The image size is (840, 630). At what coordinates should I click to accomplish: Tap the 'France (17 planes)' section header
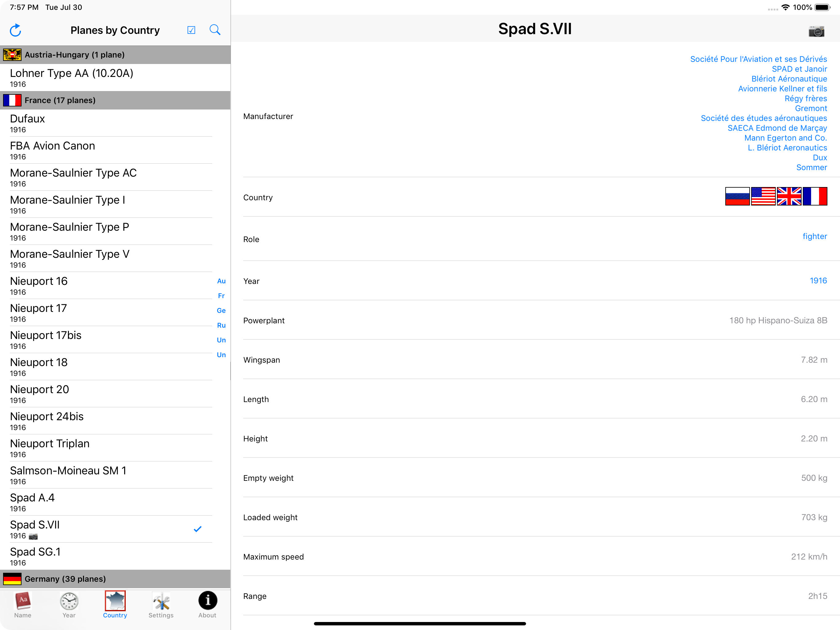tap(115, 100)
